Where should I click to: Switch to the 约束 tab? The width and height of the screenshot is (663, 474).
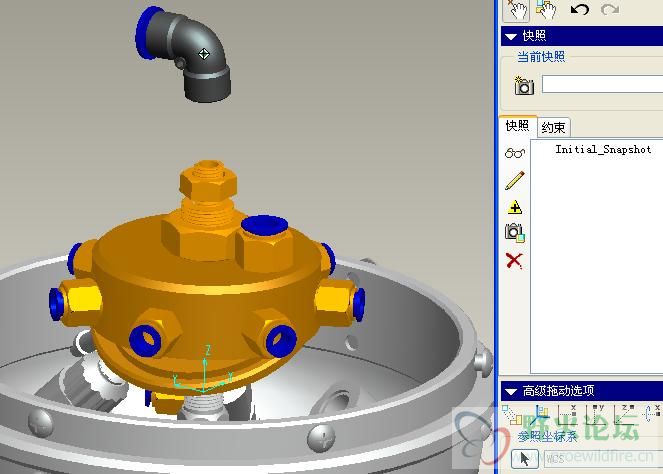click(x=553, y=127)
